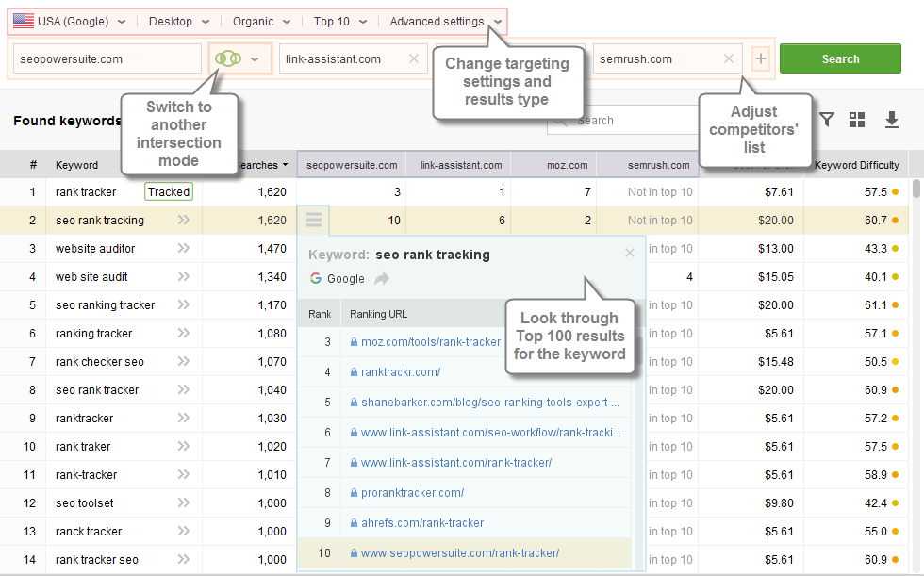Click the Keyword column header
The height and width of the screenshot is (576, 924).
click(x=76, y=165)
